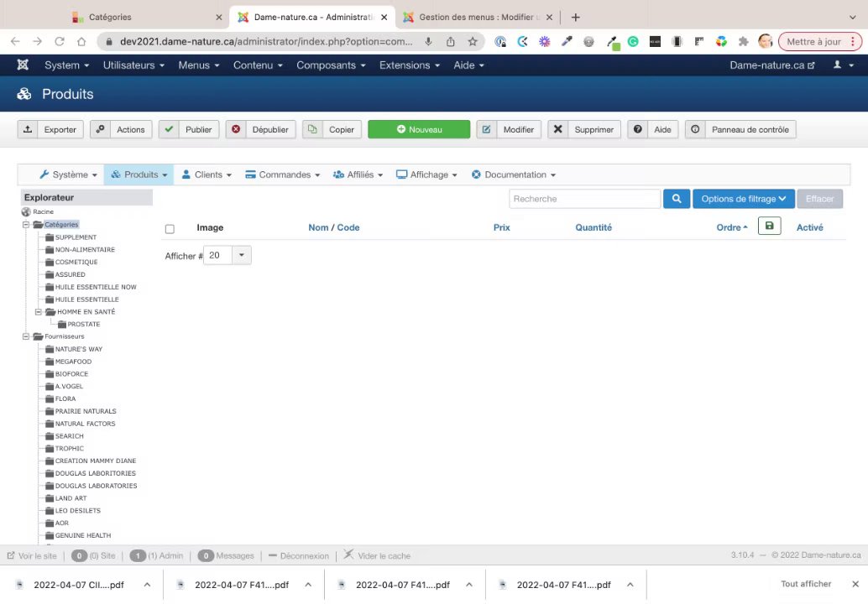Click the Mettre à jour button

pyautogui.click(x=820, y=41)
